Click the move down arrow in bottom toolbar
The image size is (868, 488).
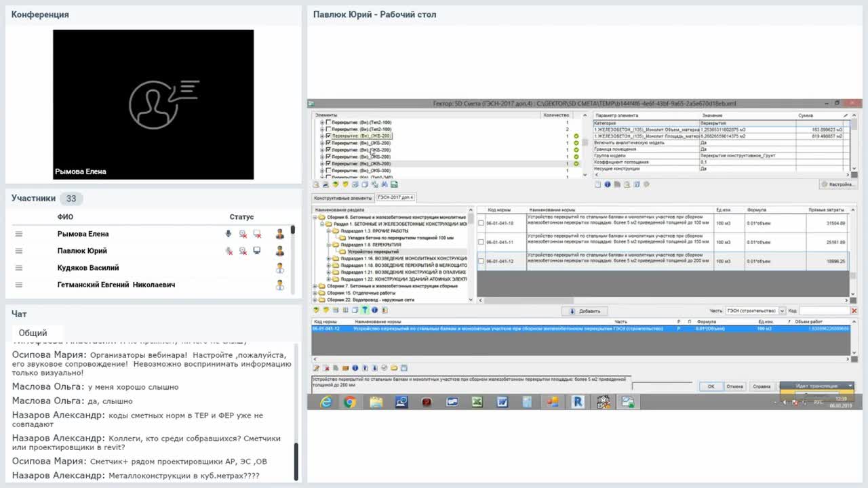click(374, 368)
